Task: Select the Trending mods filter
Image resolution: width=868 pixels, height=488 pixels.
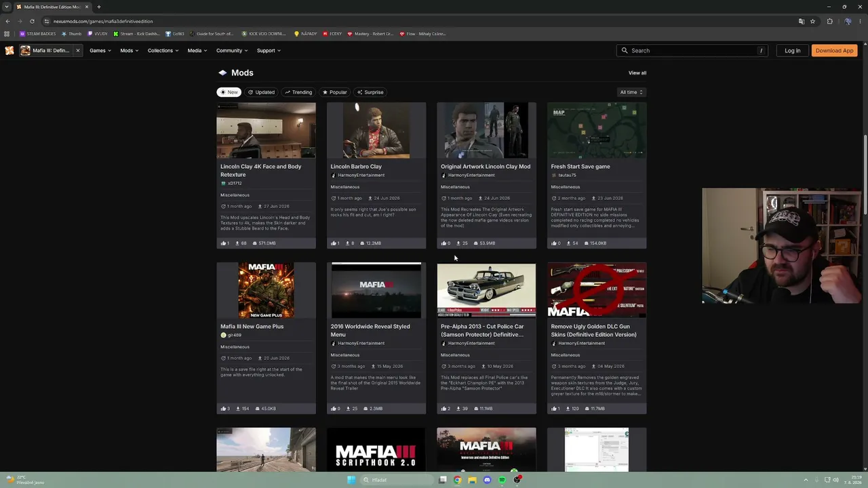Action: click(x=298, y=92)
